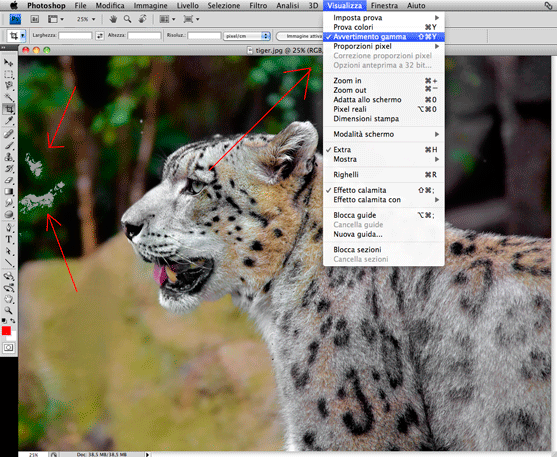This screenshot has width=557, height=457.
Task: Select the Zoom tool in the toolbox
Action: click(x=9, y=311)
